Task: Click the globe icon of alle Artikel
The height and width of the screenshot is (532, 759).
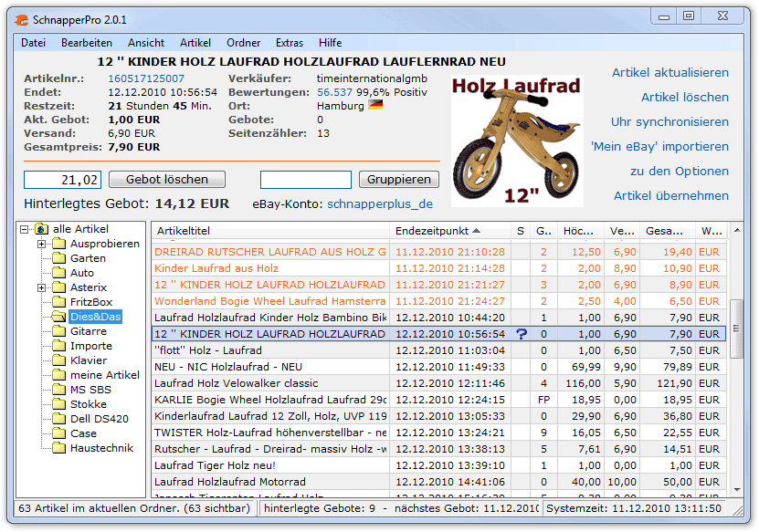Action: [41, 229]
